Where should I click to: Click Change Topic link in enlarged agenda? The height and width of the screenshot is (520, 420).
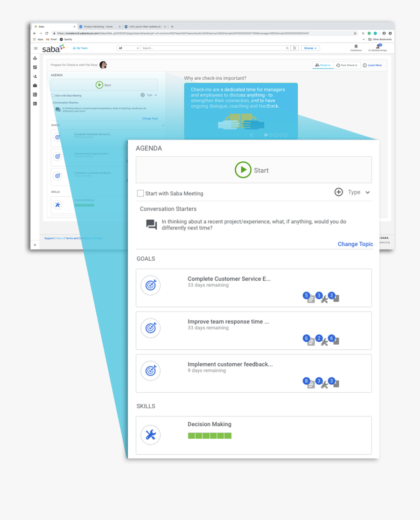pos(355,244)
